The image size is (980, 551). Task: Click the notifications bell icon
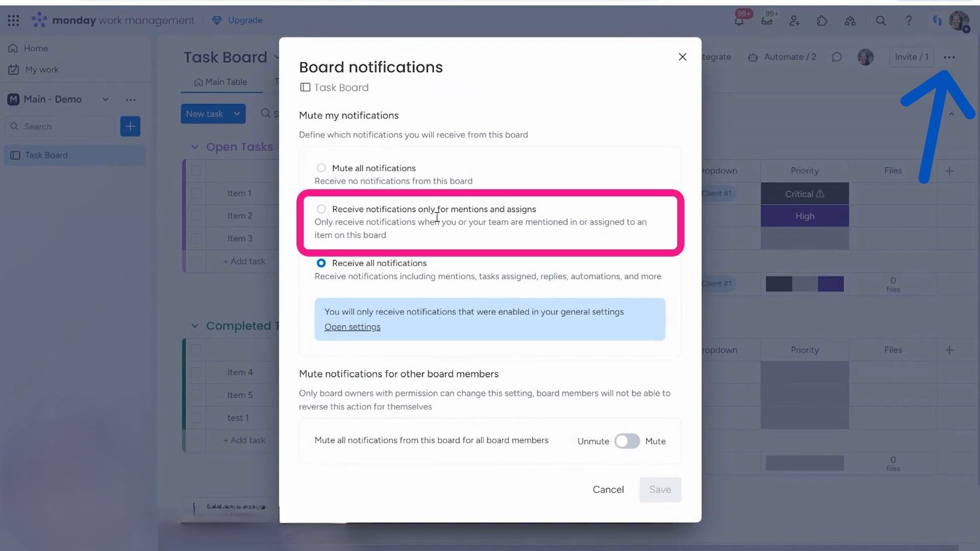[739, 20]
